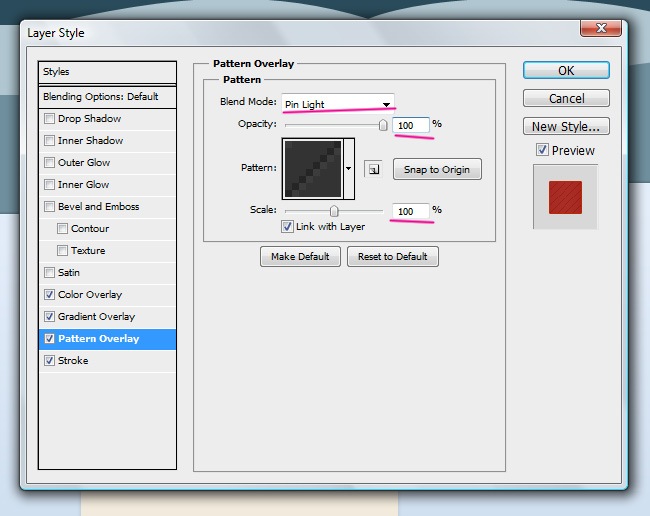Click the Opacity percentage input field
The width and height of the screenshot is (650, 516).
pos(411,125)
